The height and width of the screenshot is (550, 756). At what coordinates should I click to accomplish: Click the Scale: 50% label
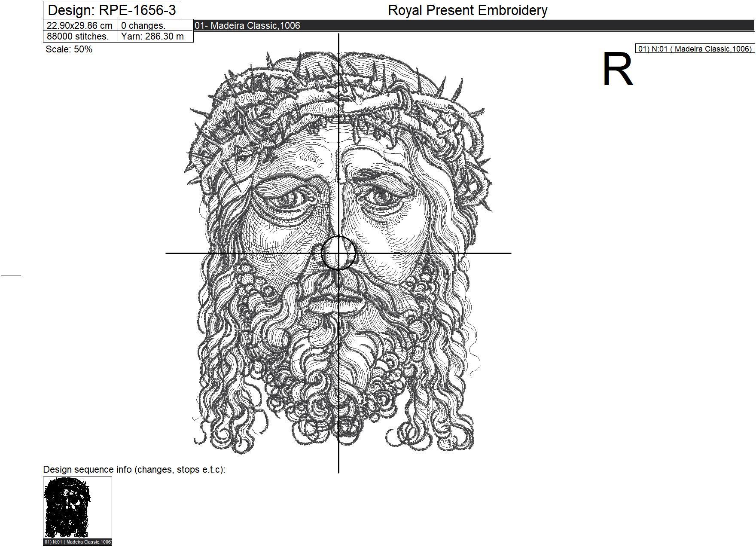click(x=69, y=49)
